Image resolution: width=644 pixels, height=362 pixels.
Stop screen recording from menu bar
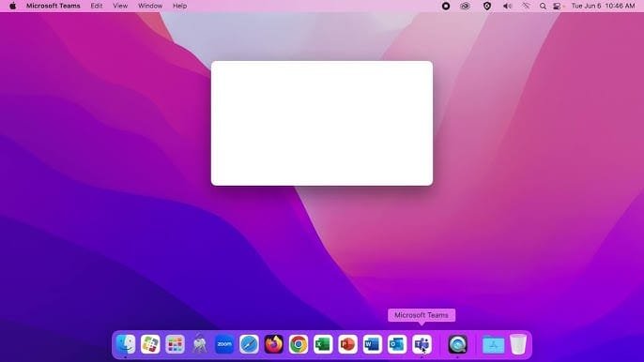click(446, 6)
